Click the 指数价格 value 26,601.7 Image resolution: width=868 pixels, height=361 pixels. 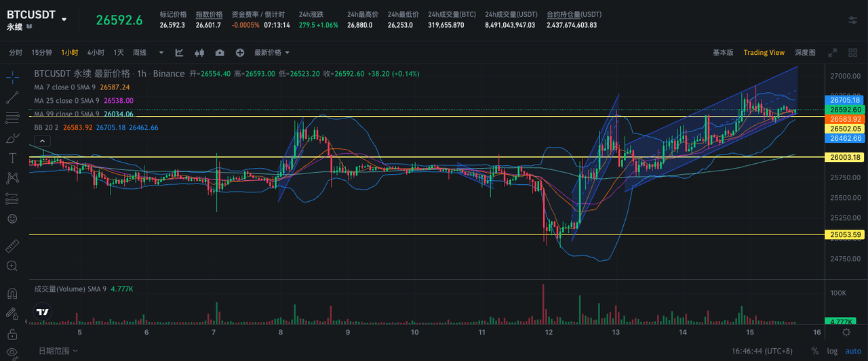tap(208, 25)
